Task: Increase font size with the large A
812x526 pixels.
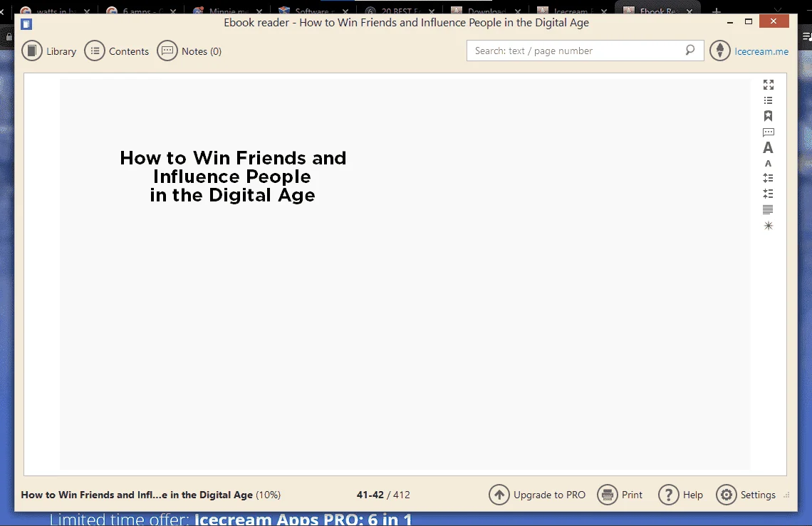Action: [x=768, y=148]
